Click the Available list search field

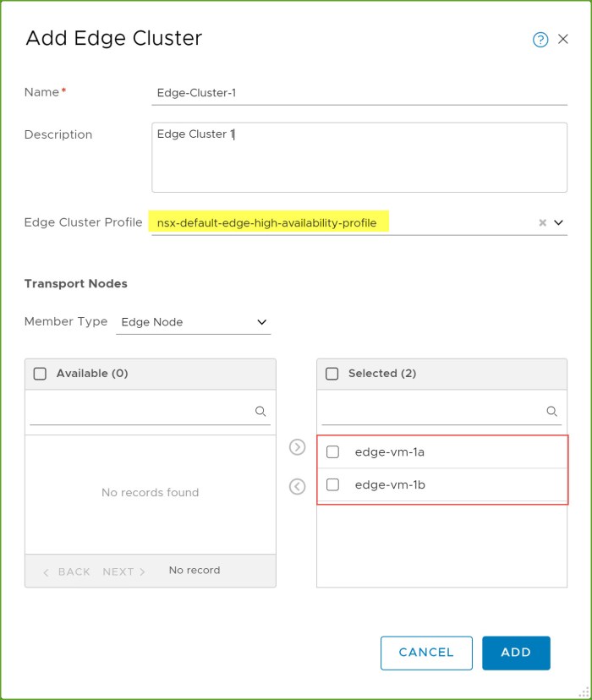coord(140,412)
